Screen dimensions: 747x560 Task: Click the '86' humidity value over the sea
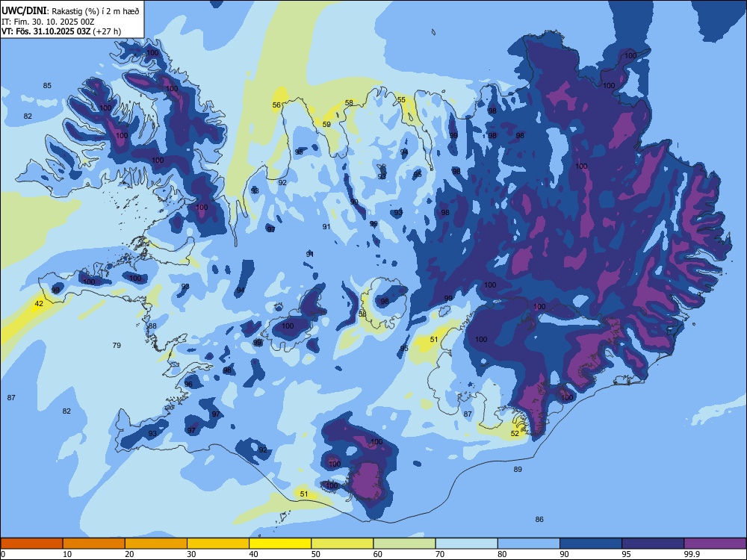click(539, 520)
